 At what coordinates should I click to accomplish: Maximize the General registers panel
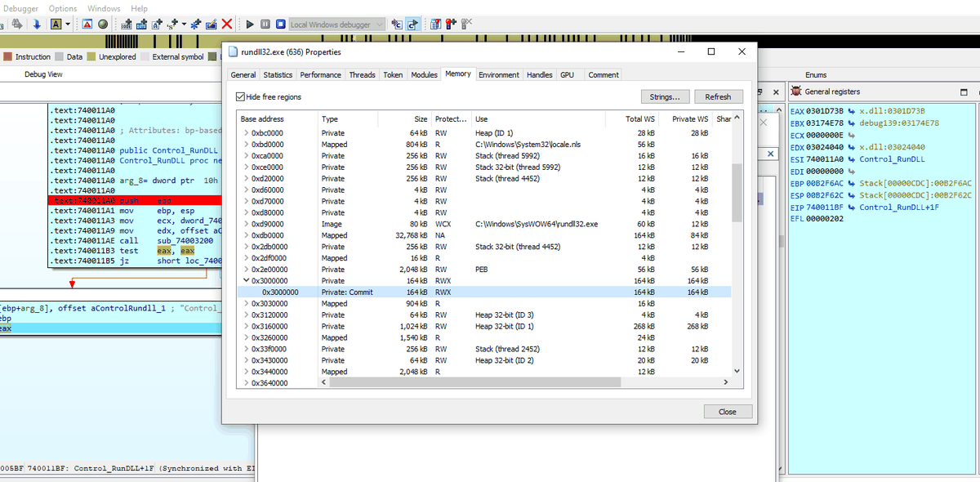964,91
